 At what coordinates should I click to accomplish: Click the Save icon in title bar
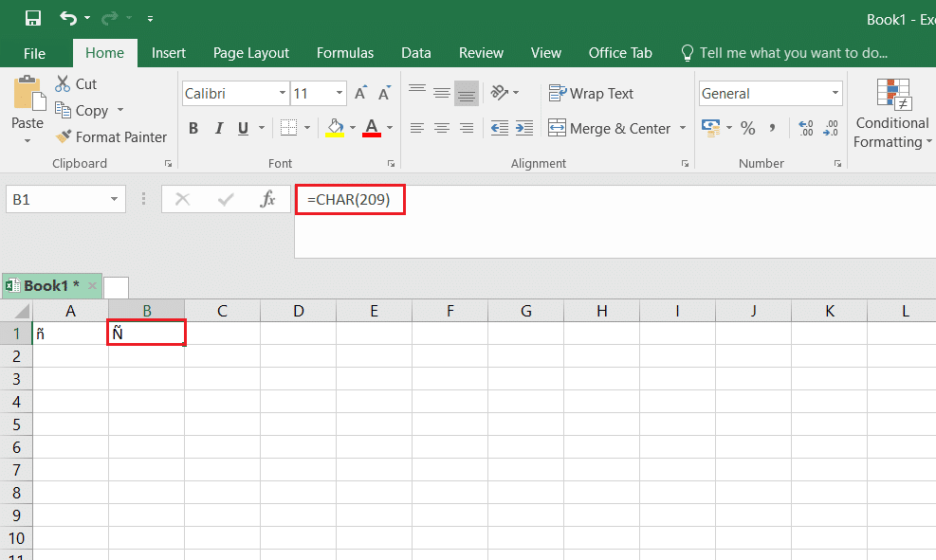(32, 18)
